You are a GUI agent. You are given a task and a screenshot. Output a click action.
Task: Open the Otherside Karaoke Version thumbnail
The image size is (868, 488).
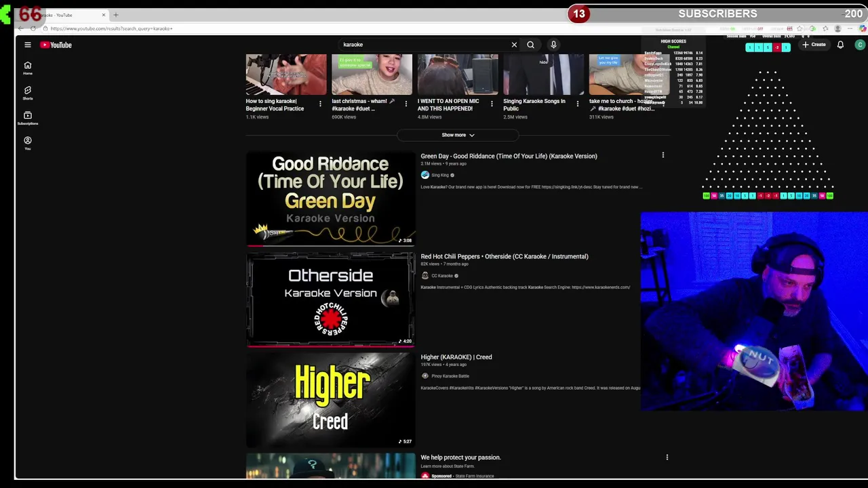(330, 299)
